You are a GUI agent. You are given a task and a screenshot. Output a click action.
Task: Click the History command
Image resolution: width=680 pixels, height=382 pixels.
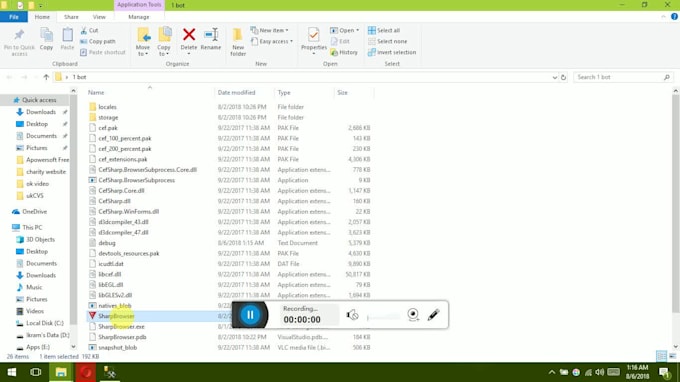point(344,52)
